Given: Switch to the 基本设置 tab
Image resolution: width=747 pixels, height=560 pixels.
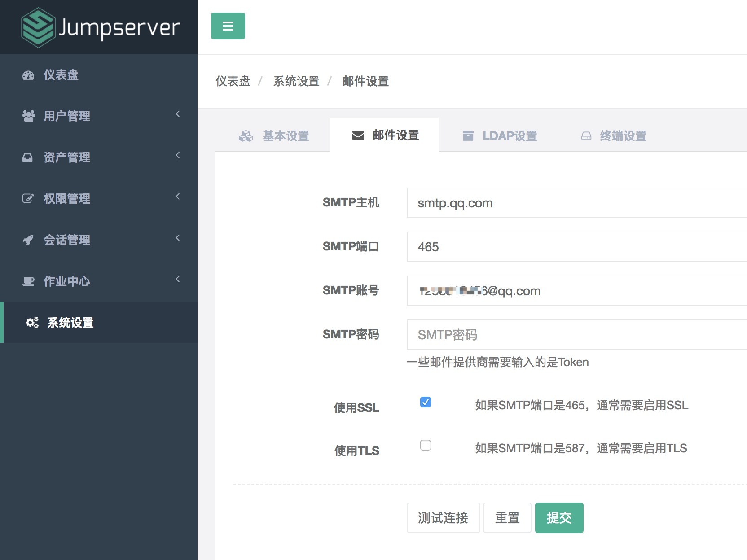Looking at the screenshot, I should [273, 136].
